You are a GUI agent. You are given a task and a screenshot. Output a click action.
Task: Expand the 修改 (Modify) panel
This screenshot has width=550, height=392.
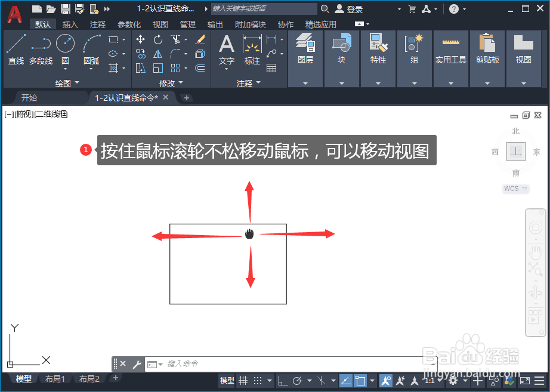click(171, 83)
